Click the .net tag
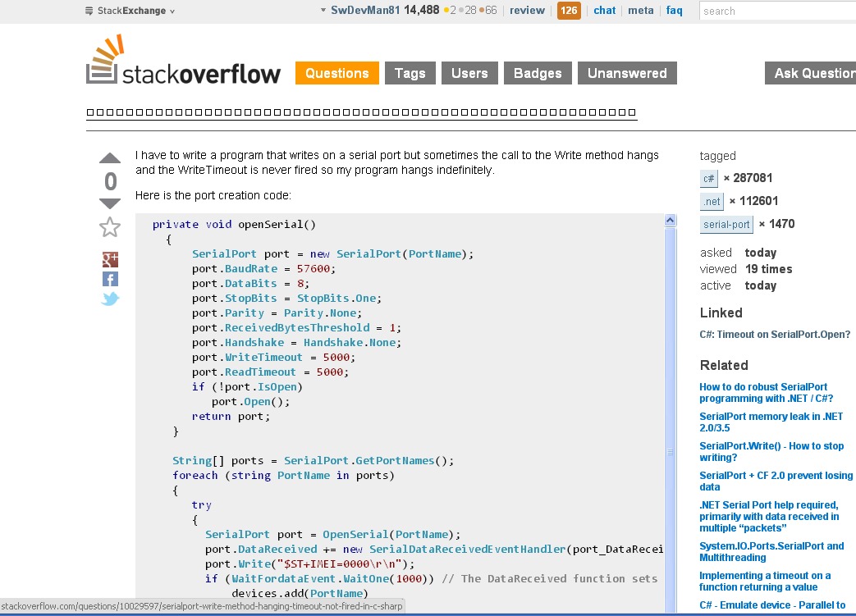 (712, 201)
